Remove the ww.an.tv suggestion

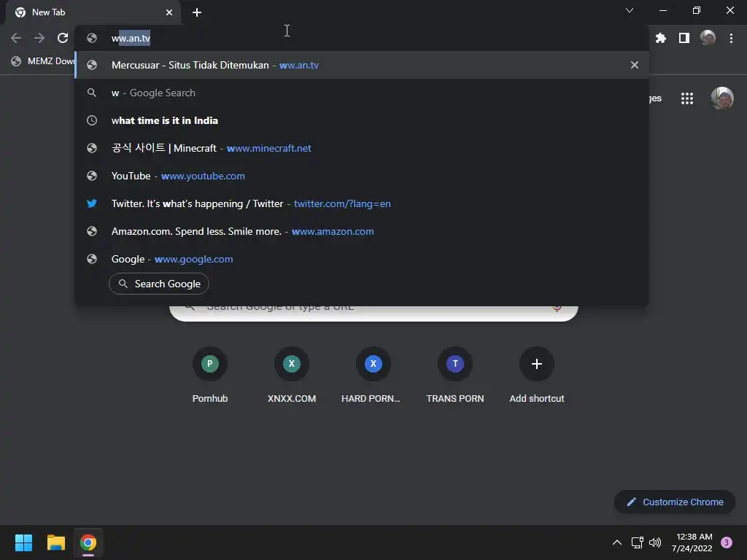click(635, 65)
